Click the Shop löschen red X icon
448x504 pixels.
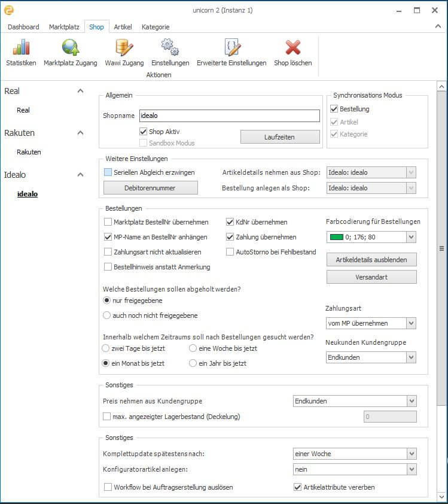click(293, 47)
